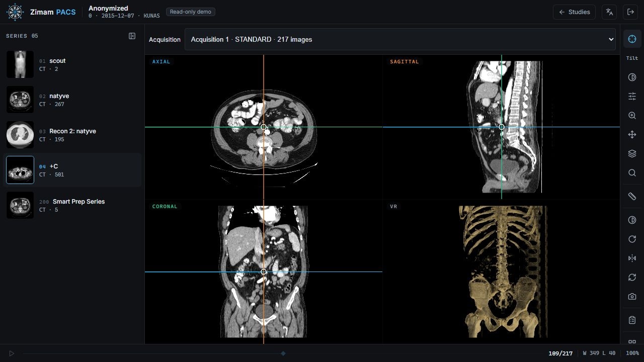Select the natyve series with 267 images
This screenshot has height=362, width=644.
[x=72, y=100]
